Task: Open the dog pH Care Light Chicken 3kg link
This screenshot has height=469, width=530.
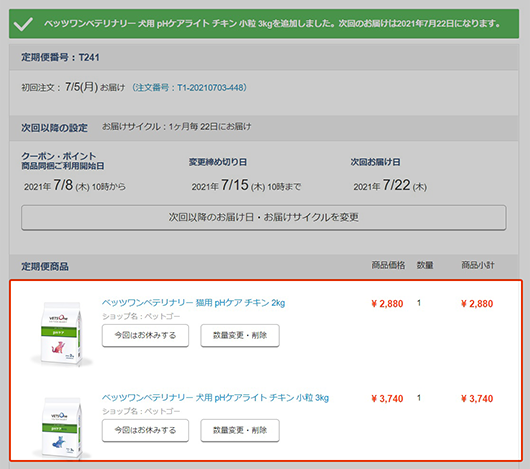Action: (x=215, y=397)
